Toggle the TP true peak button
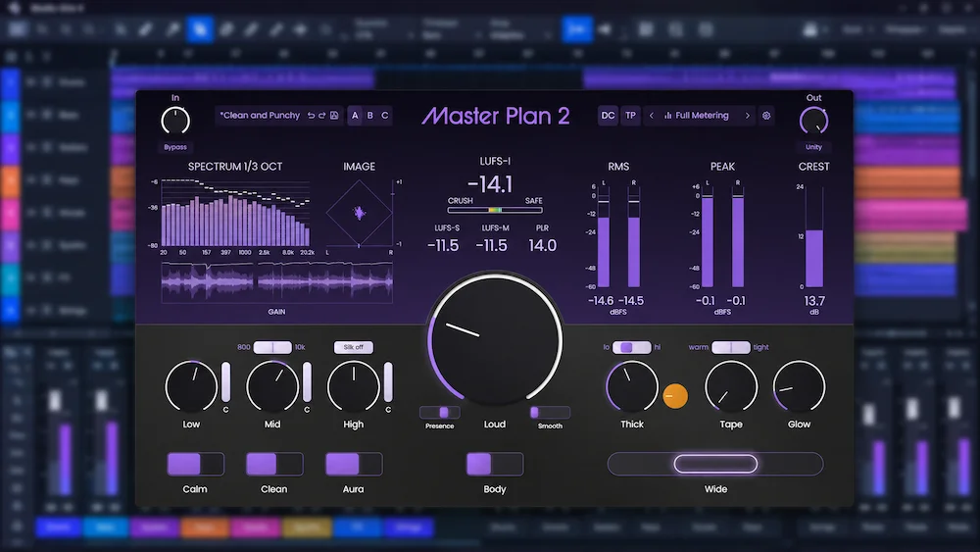The width and height of the screenshot is (980, 552). pos(630,116)
